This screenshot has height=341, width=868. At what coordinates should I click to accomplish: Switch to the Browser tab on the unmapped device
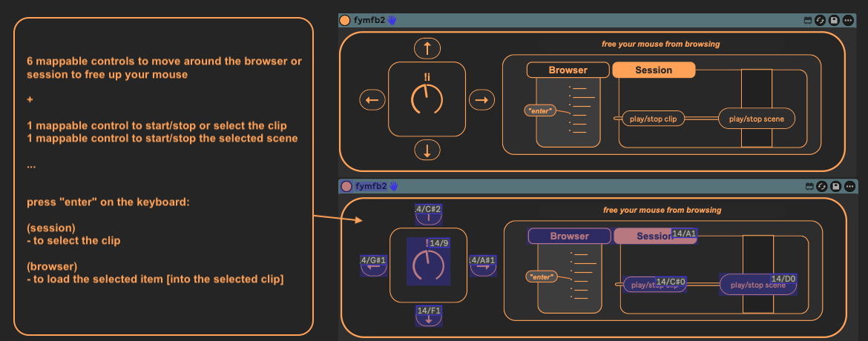pos(568,70)
